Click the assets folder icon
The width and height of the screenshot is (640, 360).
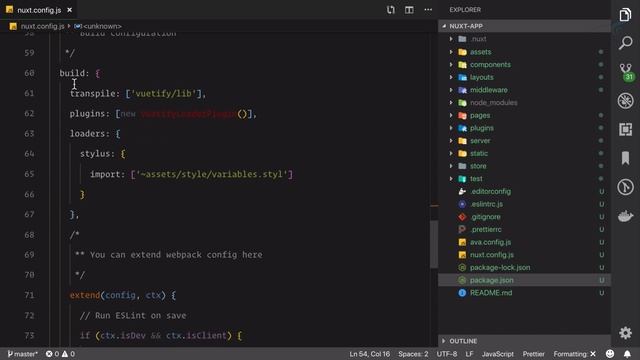[462, 52]
